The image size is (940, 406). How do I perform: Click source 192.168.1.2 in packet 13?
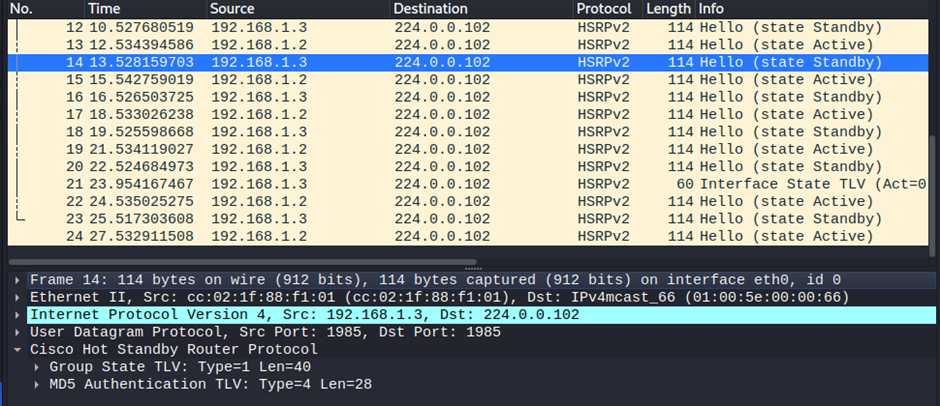point(259,45)
